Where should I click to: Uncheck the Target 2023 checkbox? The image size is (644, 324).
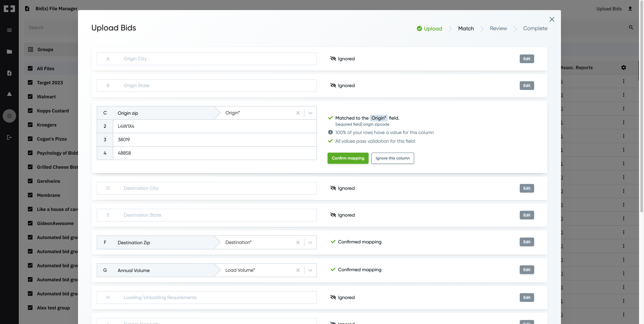point(30,82)
